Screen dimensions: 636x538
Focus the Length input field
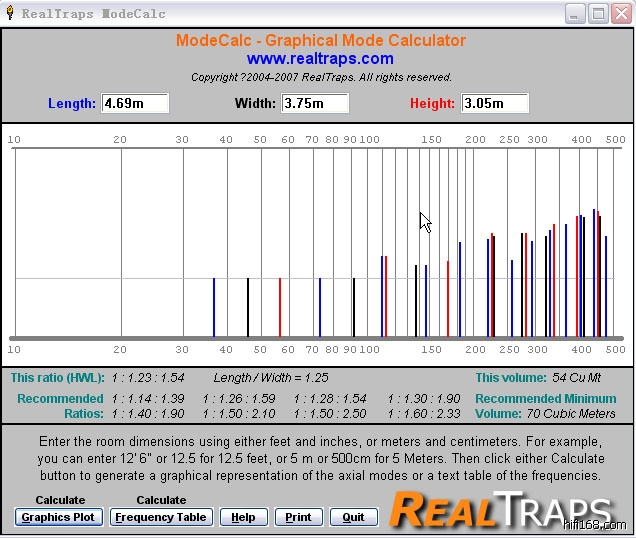click(135, 103)
